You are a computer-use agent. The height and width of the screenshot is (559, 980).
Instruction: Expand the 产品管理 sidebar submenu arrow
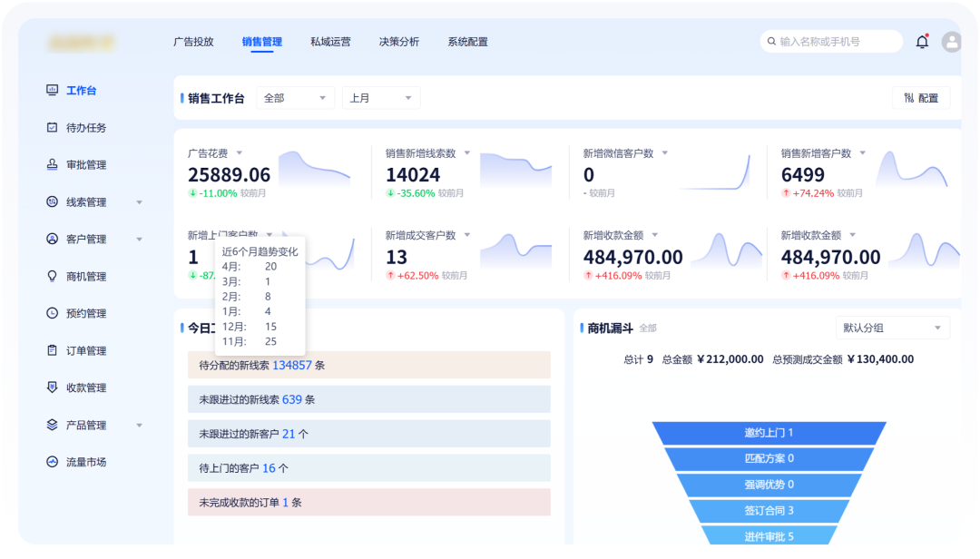139,425
